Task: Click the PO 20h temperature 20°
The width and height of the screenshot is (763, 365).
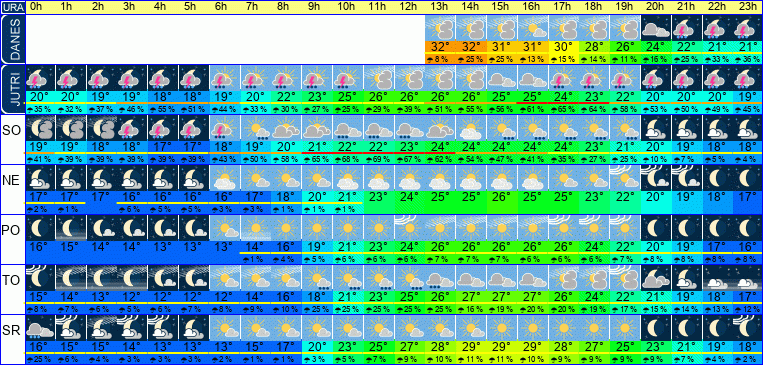Action: [x=656, y=247]
